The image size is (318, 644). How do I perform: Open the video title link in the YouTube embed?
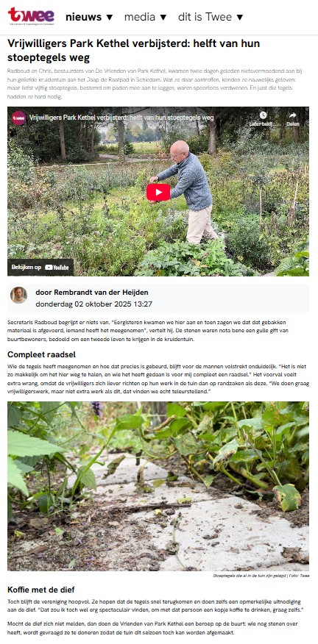pyautogui.click(x=121, y=118)
